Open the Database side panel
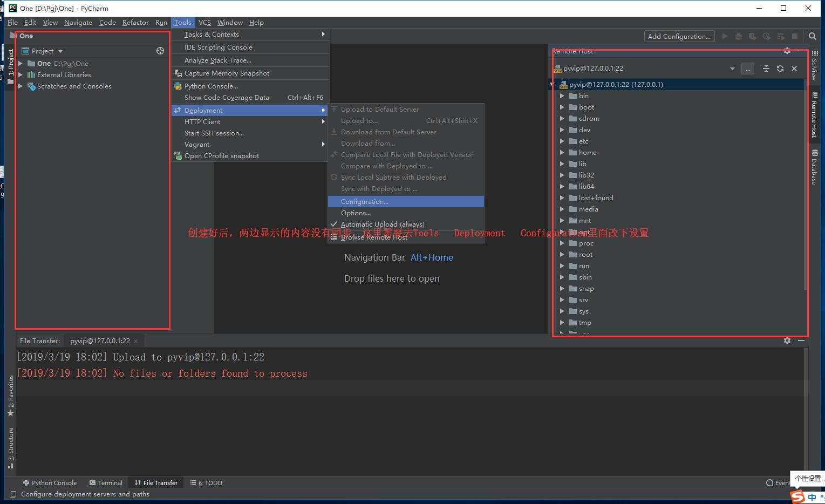Viewport: 825px width, 504px height. (x=814, y=167)
